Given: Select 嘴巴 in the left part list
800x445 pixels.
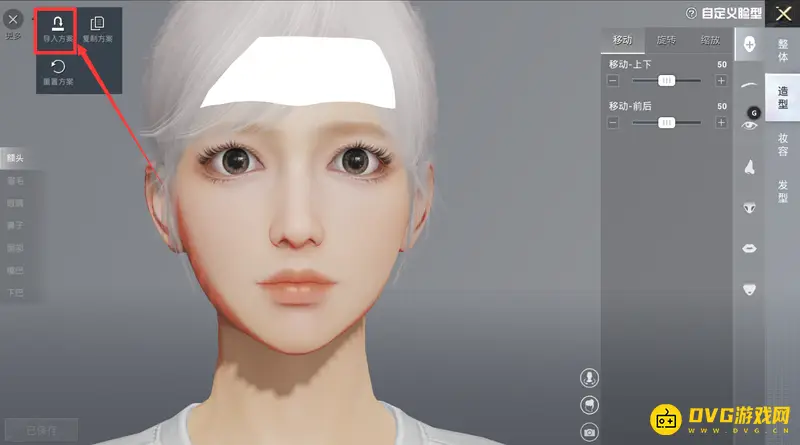Looking at the screenshot, I should [x=15, y=270].
